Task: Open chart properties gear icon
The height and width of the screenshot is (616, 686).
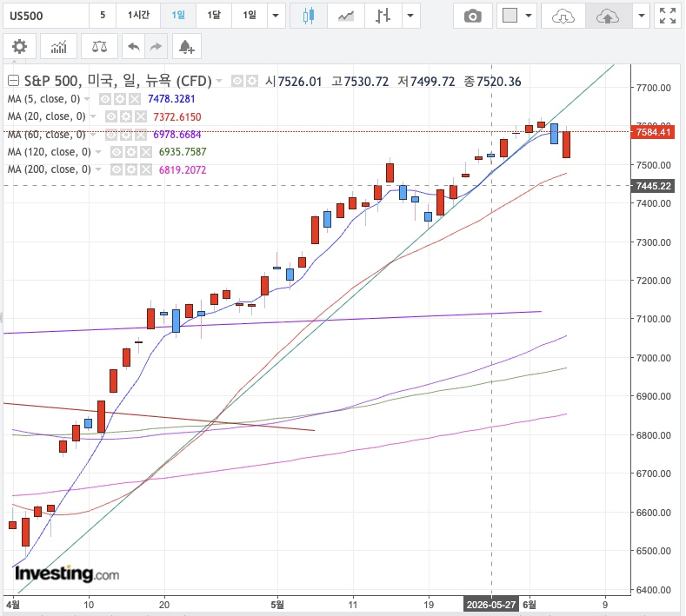Action: [x=19, y=46]
